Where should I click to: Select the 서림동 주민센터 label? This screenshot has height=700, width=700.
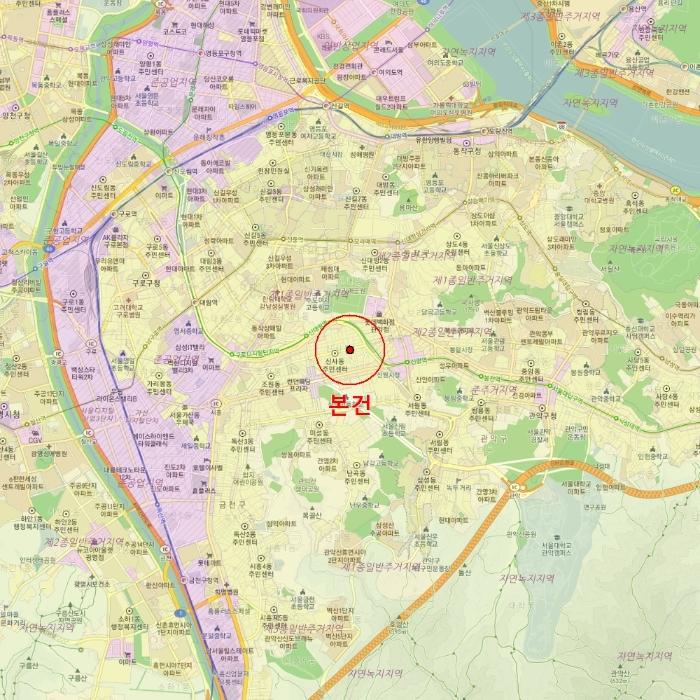coord(440,446)
